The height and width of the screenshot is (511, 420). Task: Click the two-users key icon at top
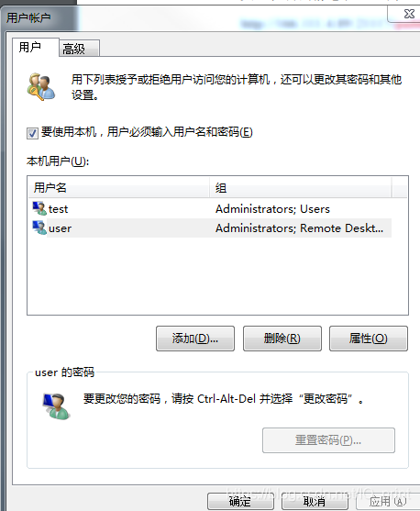click(x=40, y=87)
